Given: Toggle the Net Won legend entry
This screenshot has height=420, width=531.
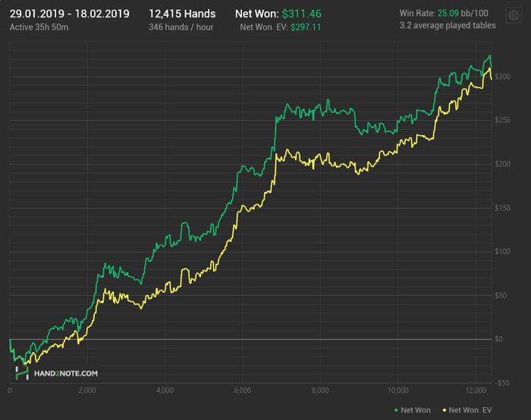Looking at the screenshot, I should coord(413,410).
